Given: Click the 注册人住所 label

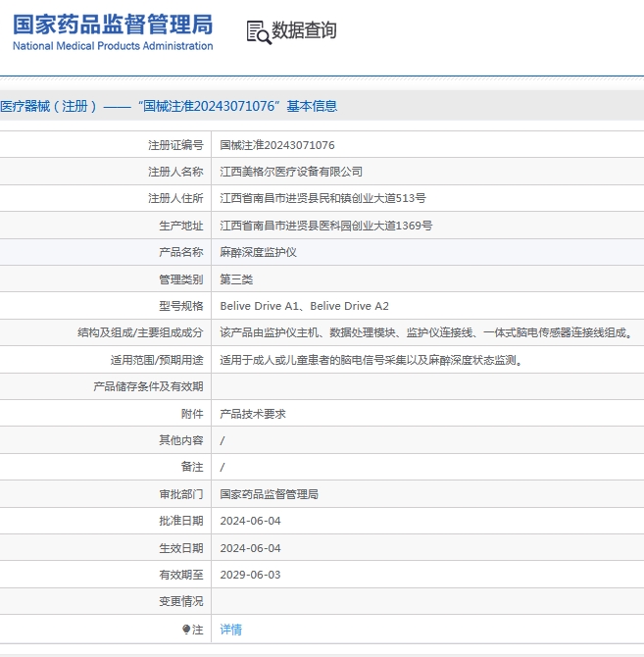Looking at the screenshot, I should (x=175, y=198).
